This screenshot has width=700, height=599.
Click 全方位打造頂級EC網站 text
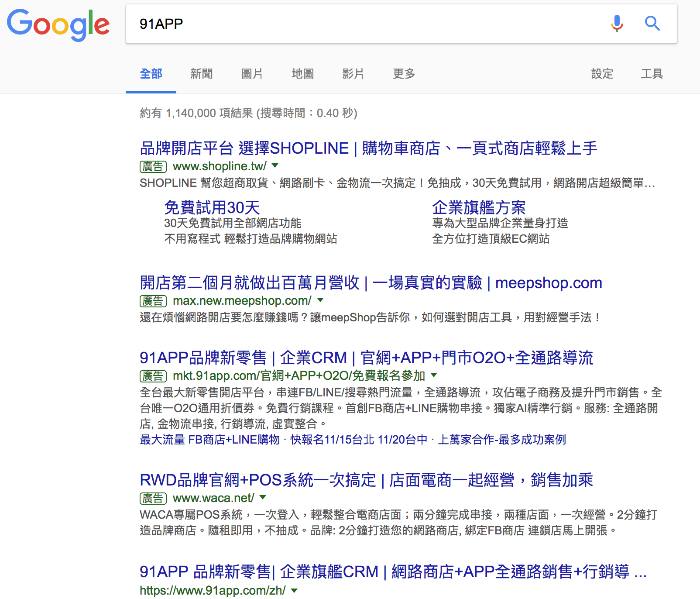pos(491,239)
